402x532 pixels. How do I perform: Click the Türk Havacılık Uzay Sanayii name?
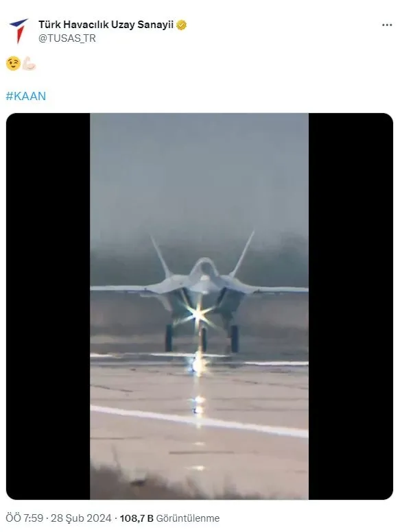point(106,25)
